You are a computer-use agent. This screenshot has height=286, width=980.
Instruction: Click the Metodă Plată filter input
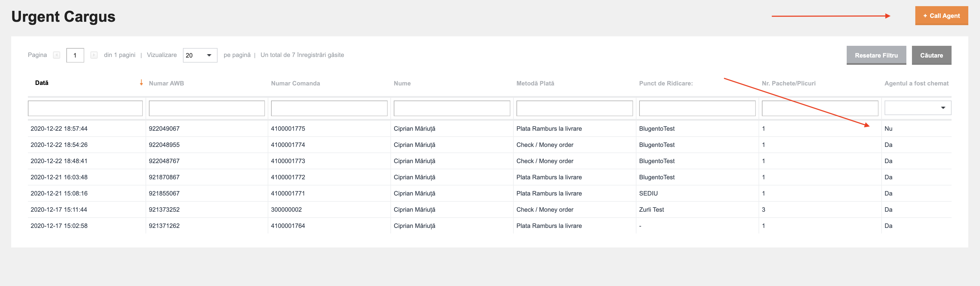point(575,108)
